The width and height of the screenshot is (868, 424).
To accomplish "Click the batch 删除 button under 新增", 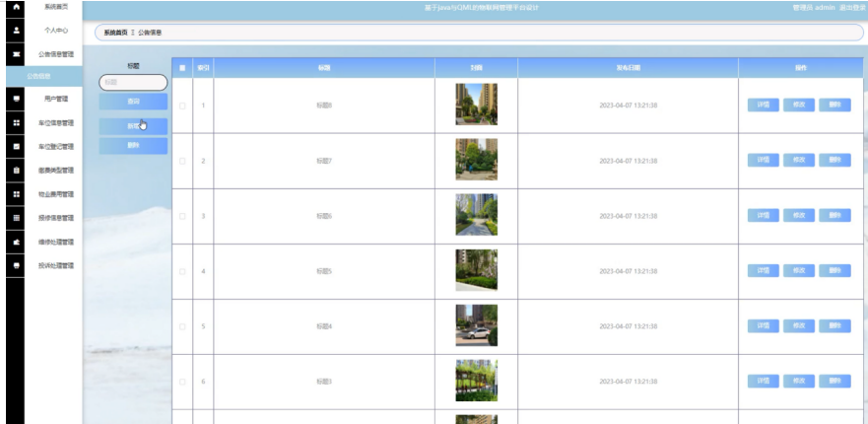I will [133, 146].
